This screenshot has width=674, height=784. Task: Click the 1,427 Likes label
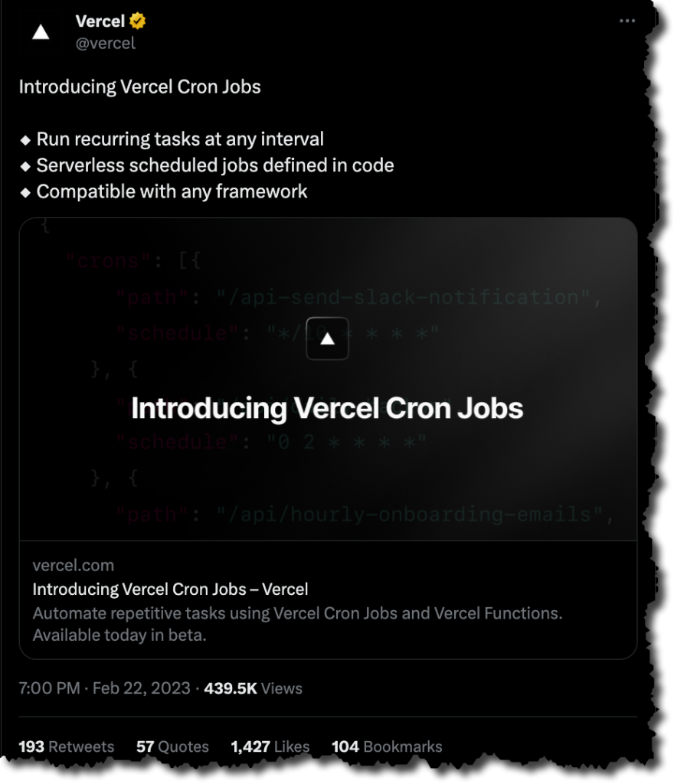[x=270, y=746]
